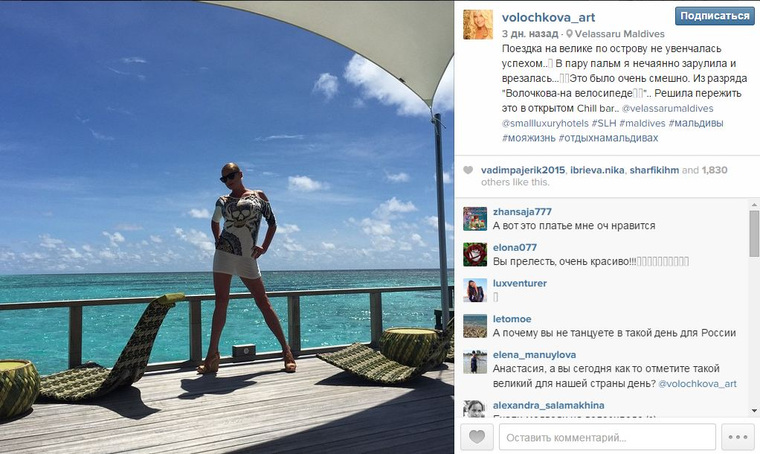
Task: Open vadimpajerik2015 liker profile
Action: pos(522,170)
